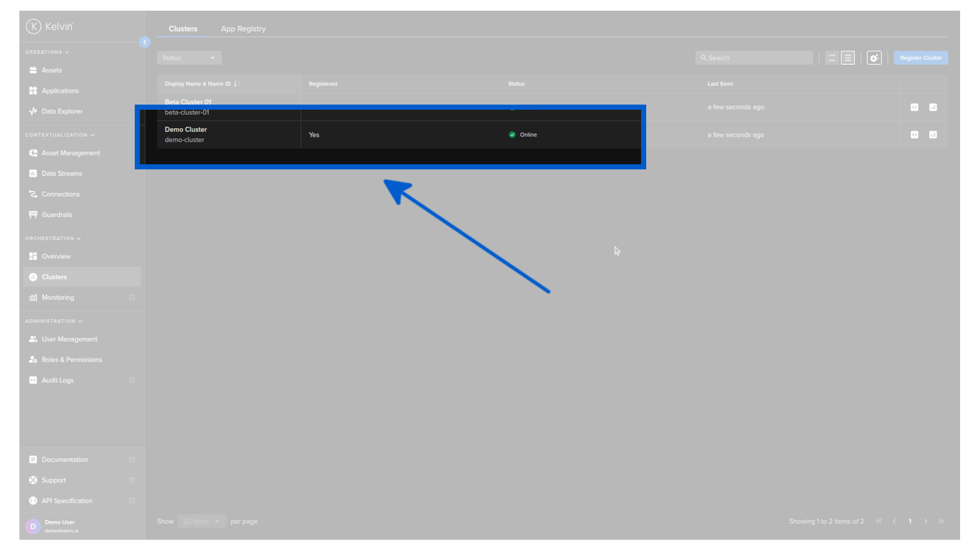Click the Register Cluster button
Screen dimensions: 980x551
pyautogui.click(x=920, y=58)
